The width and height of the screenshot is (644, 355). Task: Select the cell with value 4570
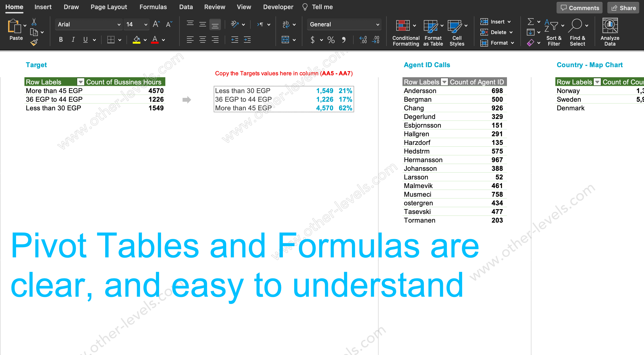point(156,91)
